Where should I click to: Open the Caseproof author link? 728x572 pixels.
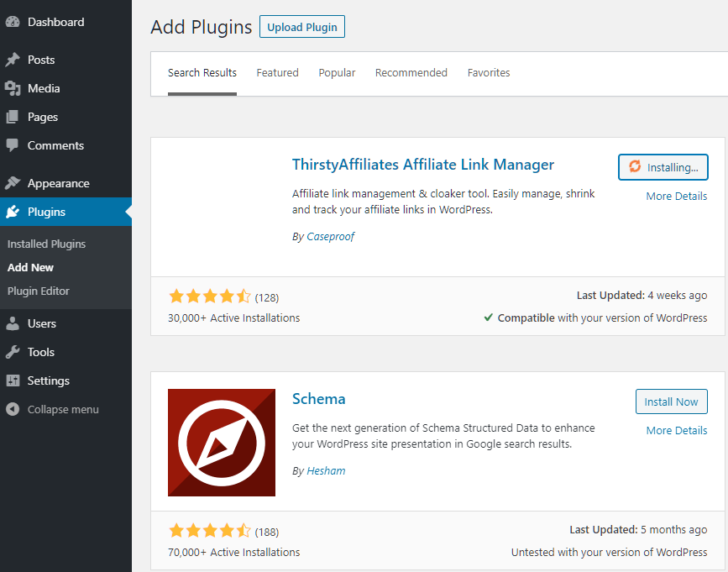click(x=330, y=236)
